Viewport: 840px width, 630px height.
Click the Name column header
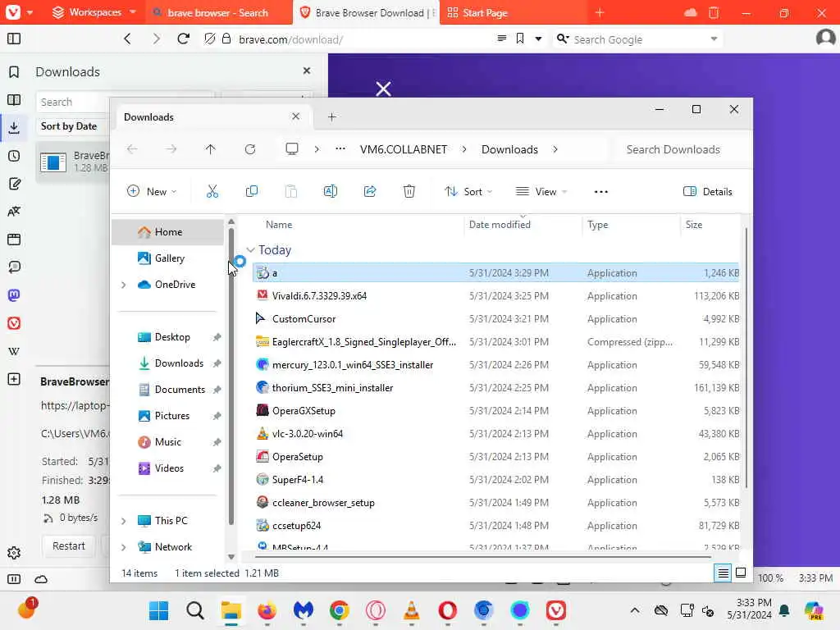coord(279,225)
